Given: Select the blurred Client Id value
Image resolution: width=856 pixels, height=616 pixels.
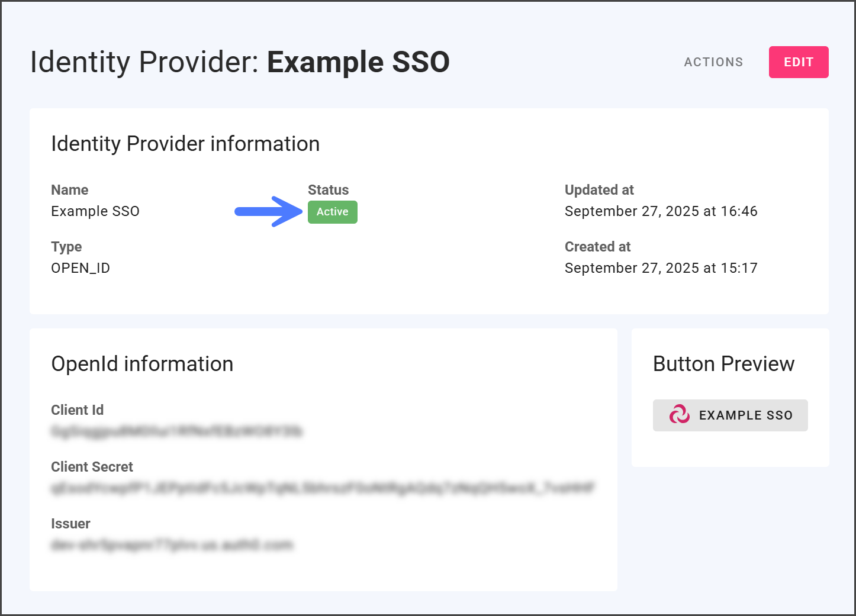Looking at the screenshot, I should tap(176, 431).
